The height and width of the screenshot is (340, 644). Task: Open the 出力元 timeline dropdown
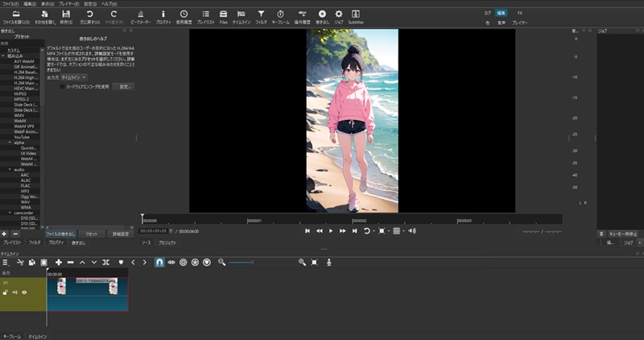[74, 77]
